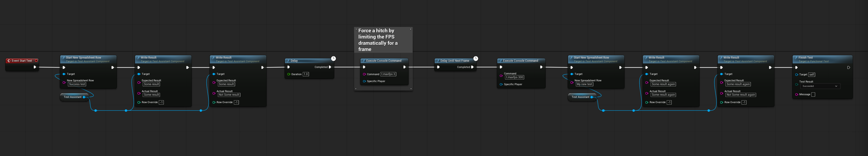
Task: Click the Test Result pin on Finish Test
Action: (797, 84)
